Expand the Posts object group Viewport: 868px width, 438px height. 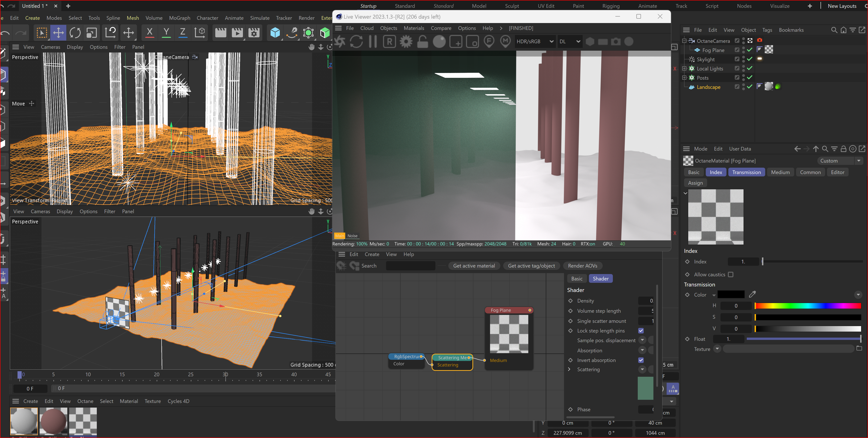[x=684, y=78]
